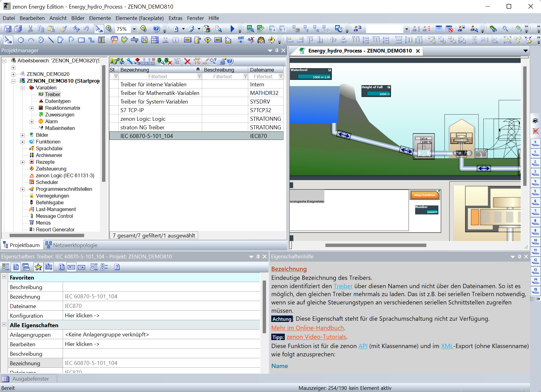Click the red X delete driver icon

(x=187, y=61)
